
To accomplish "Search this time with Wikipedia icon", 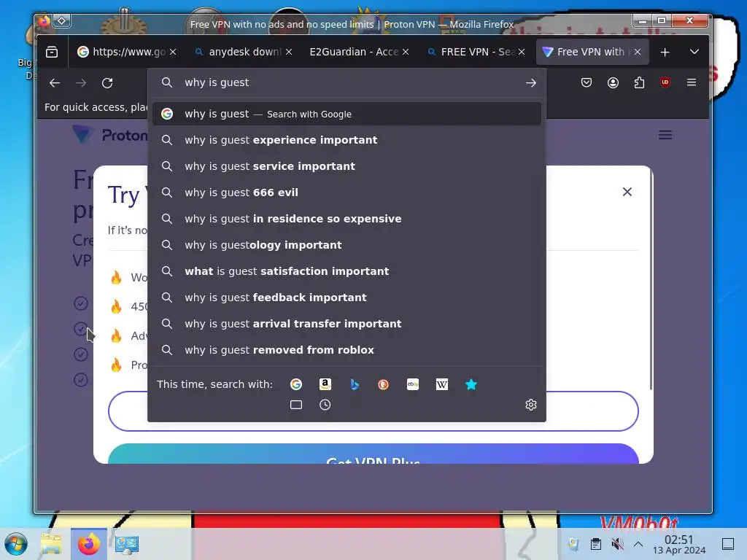I will 441,384.
